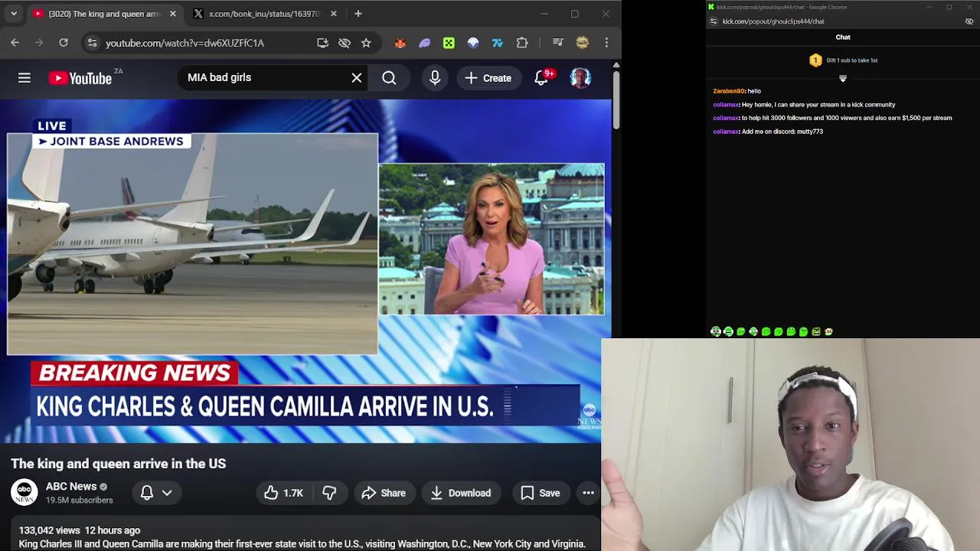Click the video title The king and queen arrive
This screenshot has height=551, width=980.
pos(118,464)
